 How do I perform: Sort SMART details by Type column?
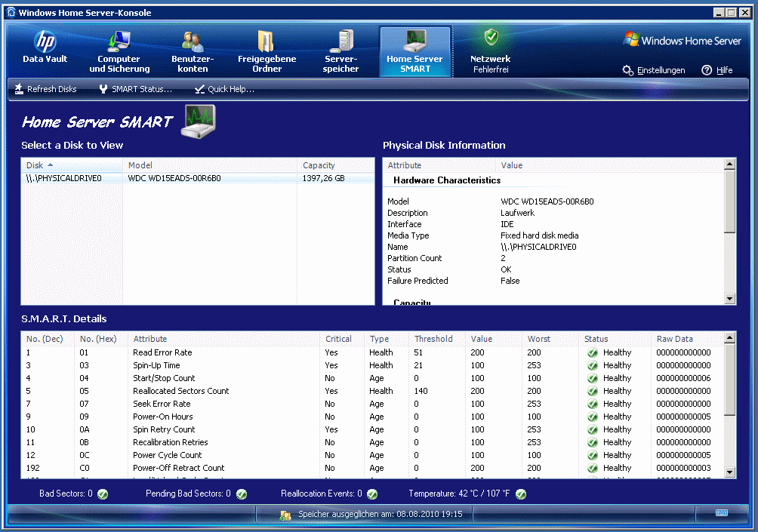click(x=387, y=339)
